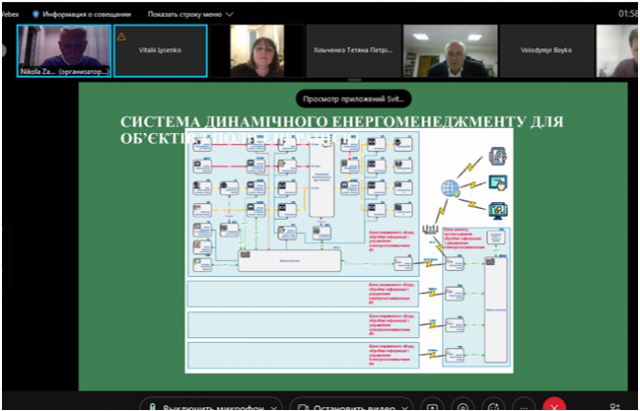
Task: Select the Volodymyr Boyko participant tile
Action: (x=547, y=51)
